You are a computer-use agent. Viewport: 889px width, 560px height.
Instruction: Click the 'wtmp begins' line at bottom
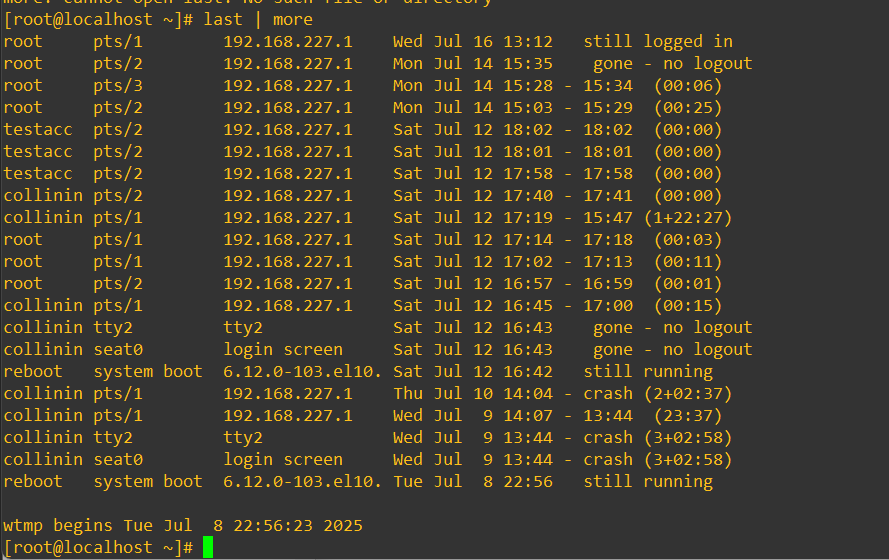click(182, 525)
